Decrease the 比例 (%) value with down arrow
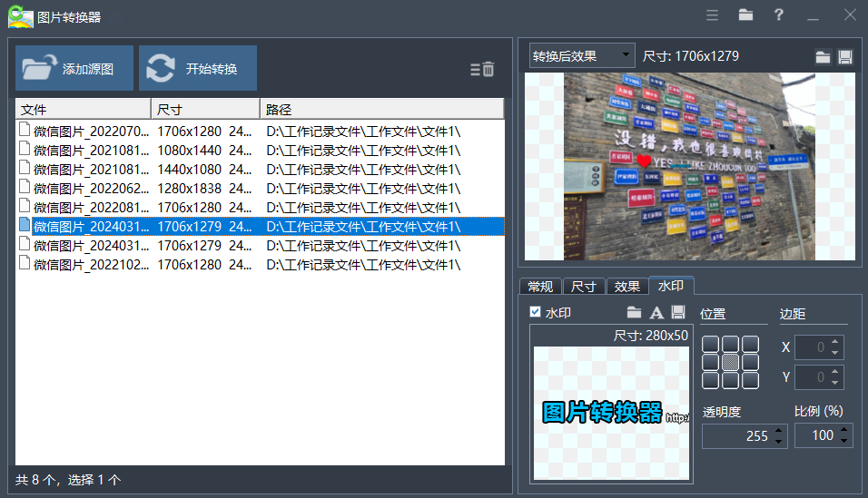The width and height of the screenshot is (868, 498). tap(843, 441)
